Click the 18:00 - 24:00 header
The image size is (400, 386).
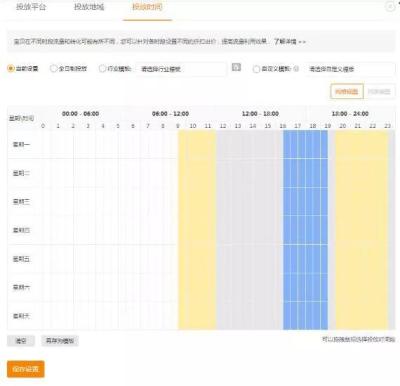click(x=350, y=114)
